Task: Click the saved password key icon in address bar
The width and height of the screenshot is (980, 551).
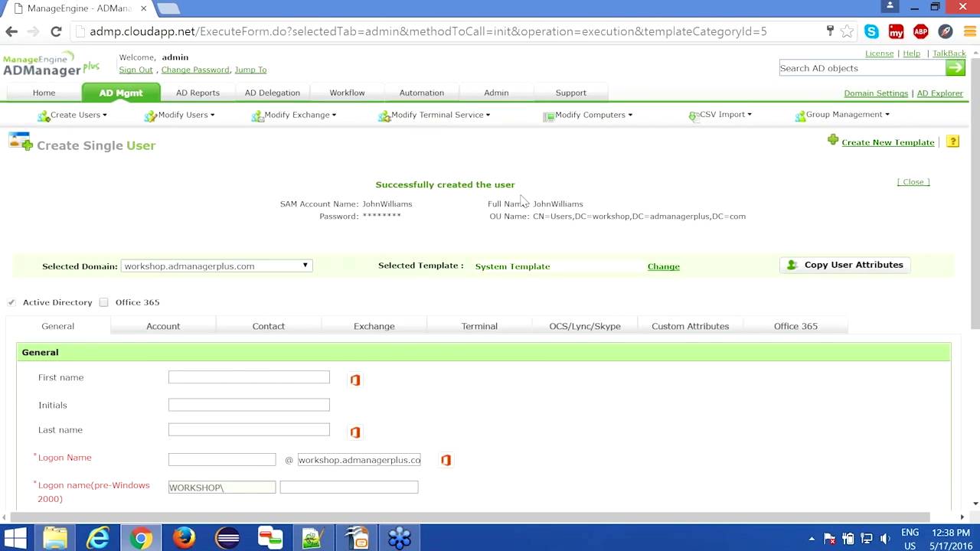Action: coord(830,31)
